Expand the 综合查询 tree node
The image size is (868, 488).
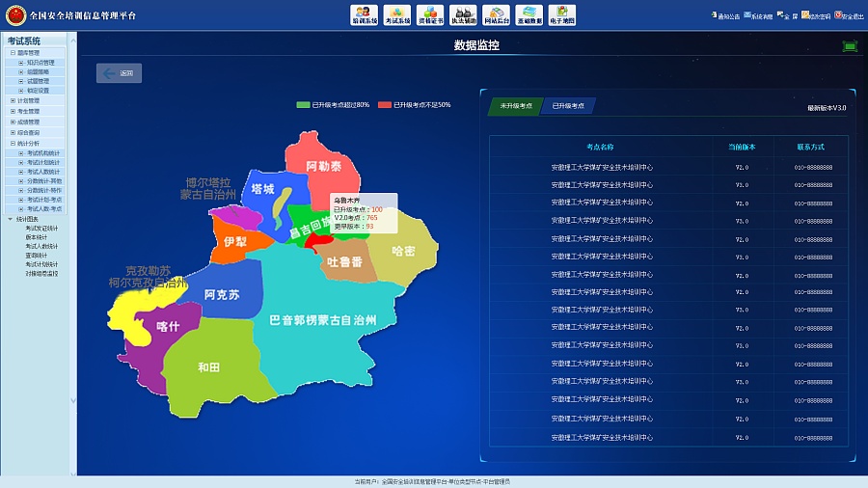[13, 133]
